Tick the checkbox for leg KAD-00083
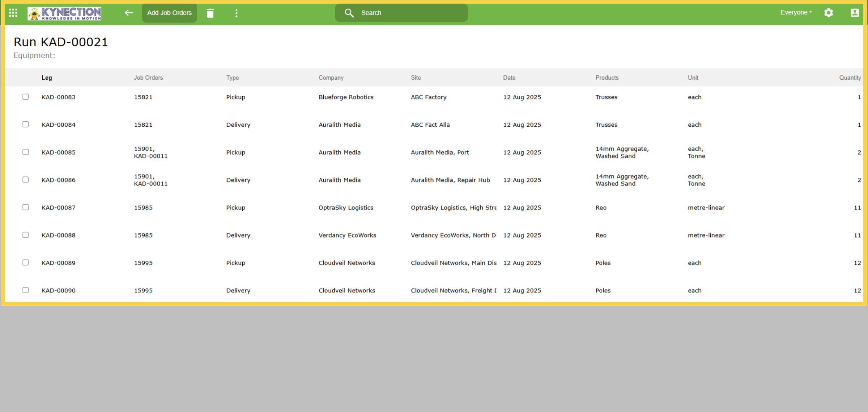Image resolution: width=868 pixels, height=412 pixels. (x=25, y=97)
